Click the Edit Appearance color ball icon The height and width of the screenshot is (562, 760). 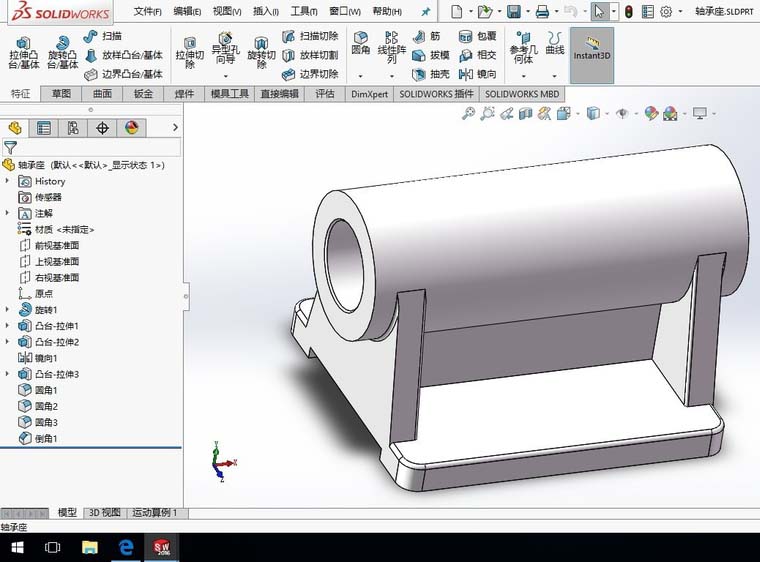click(x=651, y=114)
